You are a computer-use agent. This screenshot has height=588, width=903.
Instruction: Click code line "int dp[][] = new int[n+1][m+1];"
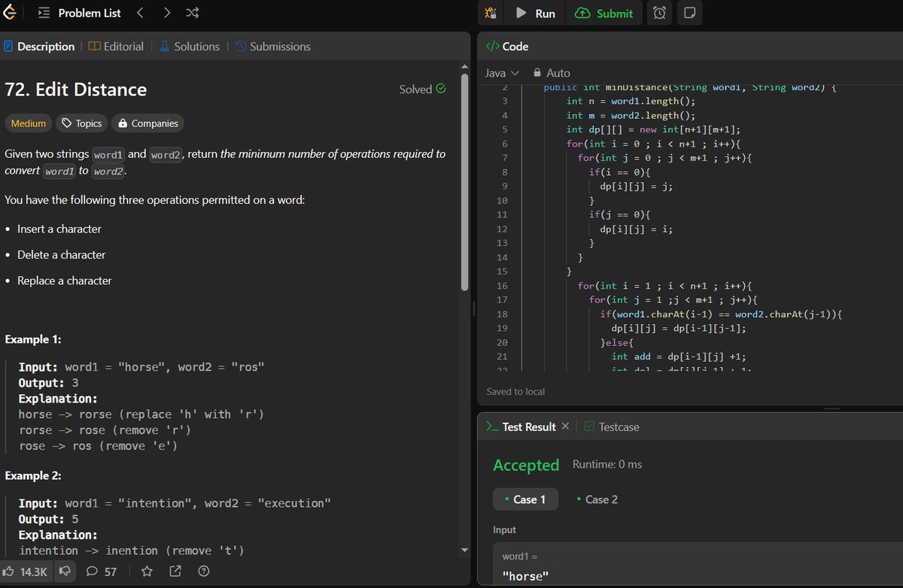tap(654, 129)
